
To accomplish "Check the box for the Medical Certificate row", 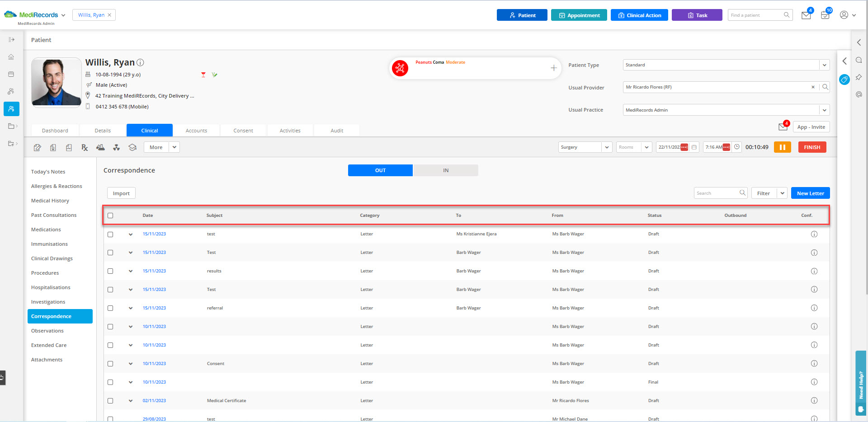I will click(110, 401).
